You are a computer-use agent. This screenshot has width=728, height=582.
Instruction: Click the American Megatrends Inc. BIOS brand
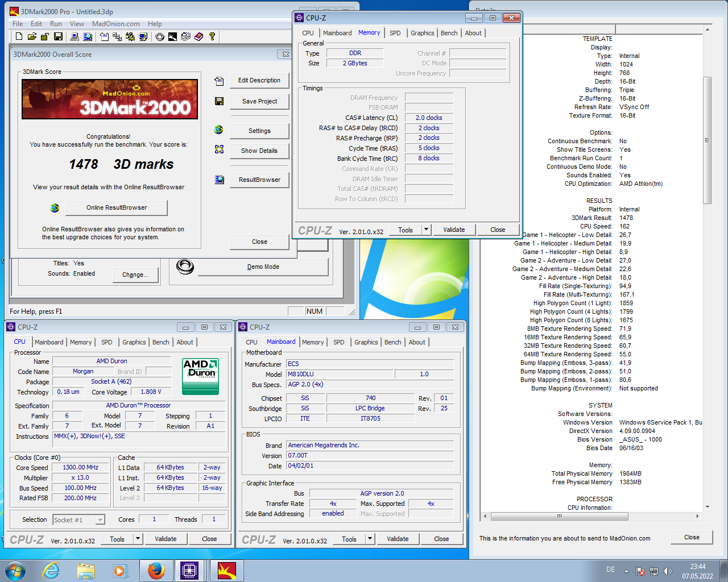coord(370,445)
